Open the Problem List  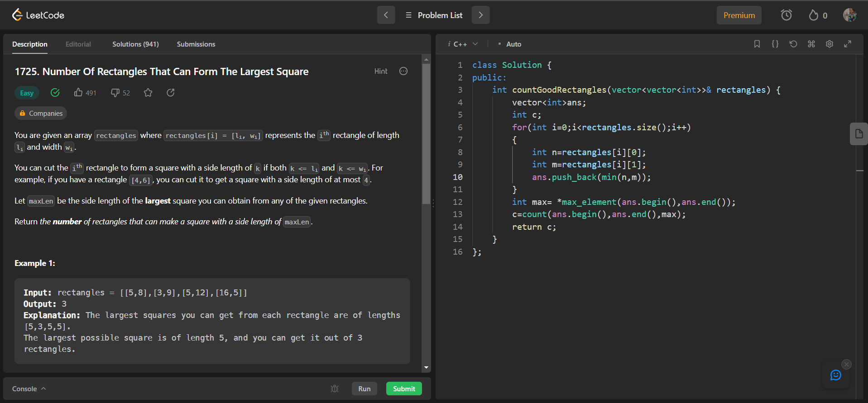coord(434,15)
